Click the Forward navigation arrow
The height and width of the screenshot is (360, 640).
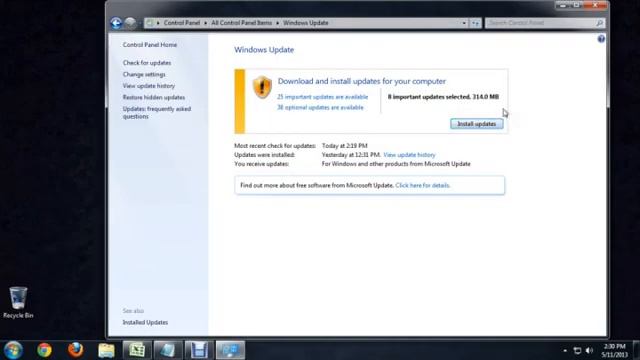click(x=130, y=23)
